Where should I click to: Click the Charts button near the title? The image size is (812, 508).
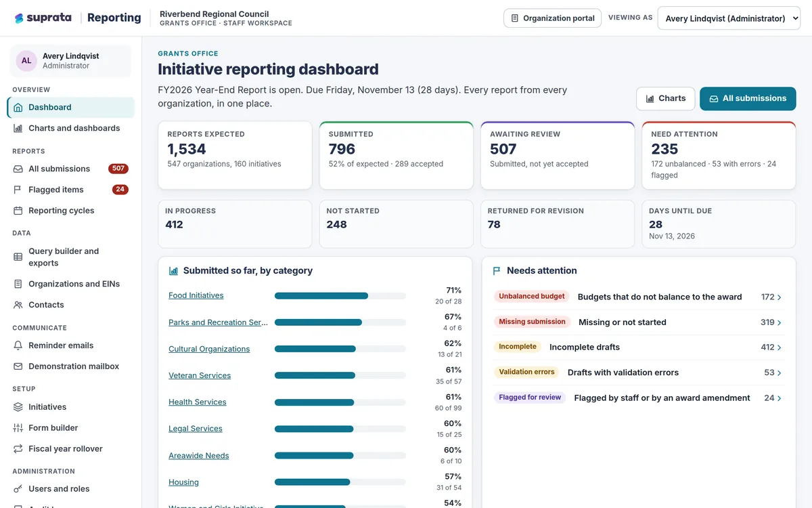click(x=665, y=98)
